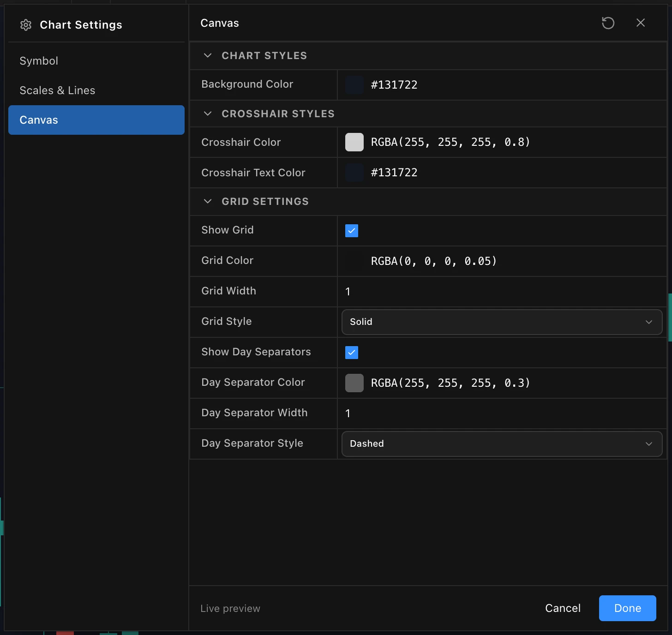Click the reset settings icon
This screenshot has width=672, height=635.
pyautogui.click(x=608, y=23)
